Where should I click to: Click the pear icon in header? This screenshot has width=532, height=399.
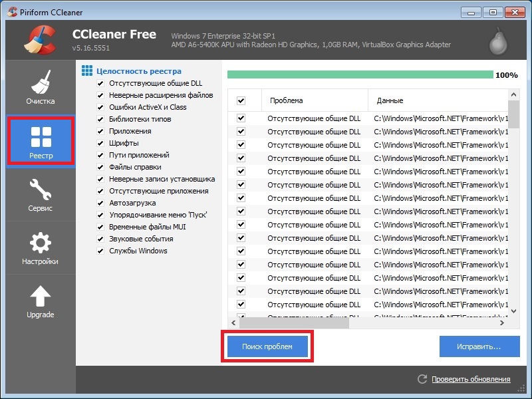click(x=497, y=41)
